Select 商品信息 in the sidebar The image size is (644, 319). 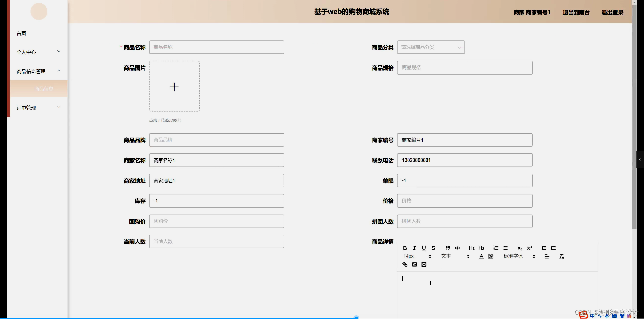point(43,88)
